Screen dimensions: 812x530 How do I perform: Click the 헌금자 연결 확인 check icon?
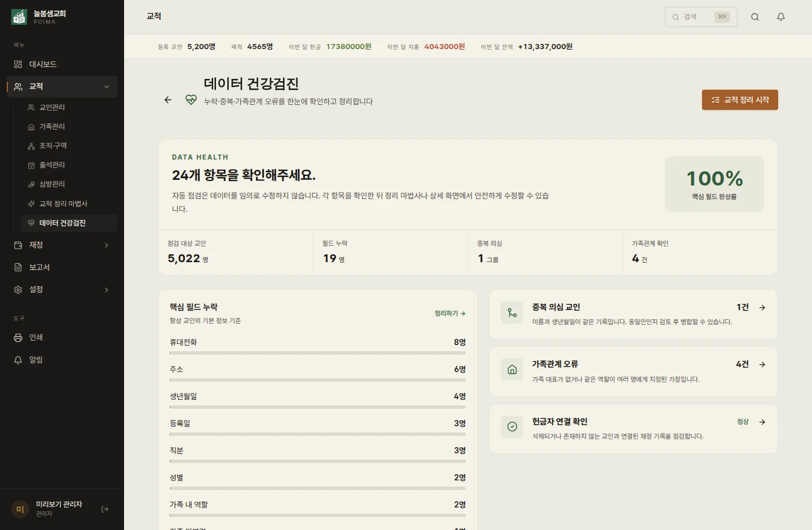coord(512,426)
